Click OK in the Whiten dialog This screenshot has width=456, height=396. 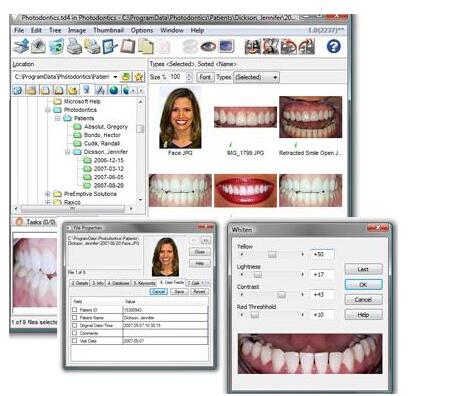pyautogui.click(x=363, y=285)
